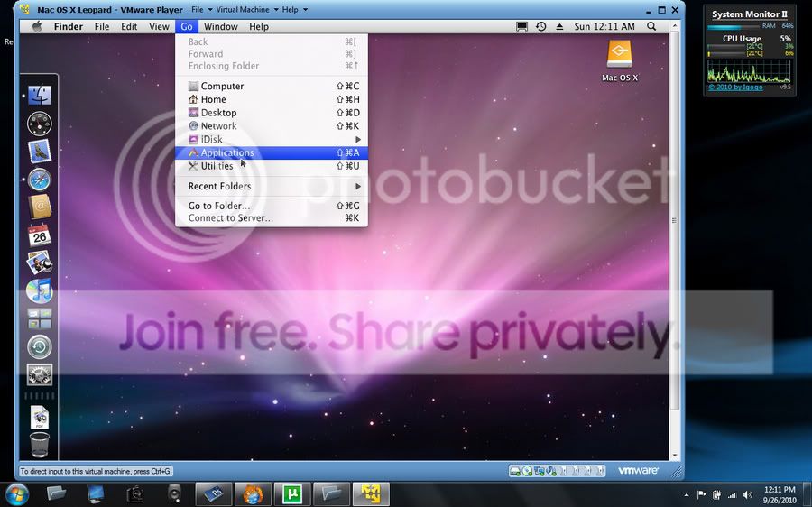The width and height of the screenshot is (812, 507).
Task: Open the Finder menu
Action: (x=69, y=26)
